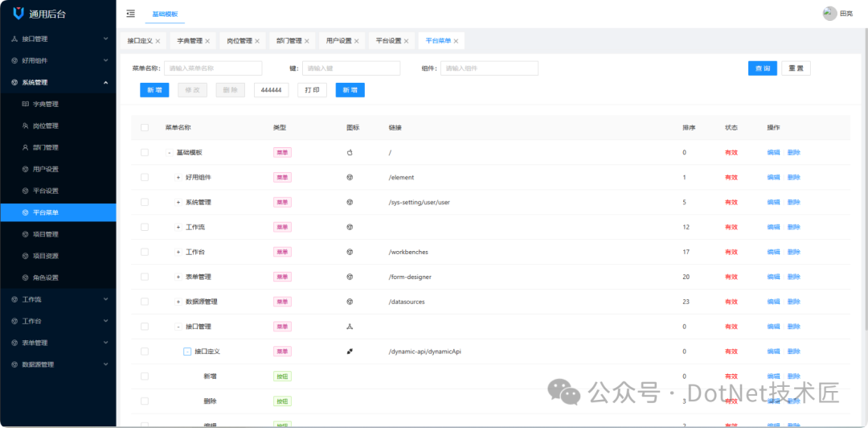Click the sidebar collapse hamburger icon

pyautogui.click(x=131, y=14)
